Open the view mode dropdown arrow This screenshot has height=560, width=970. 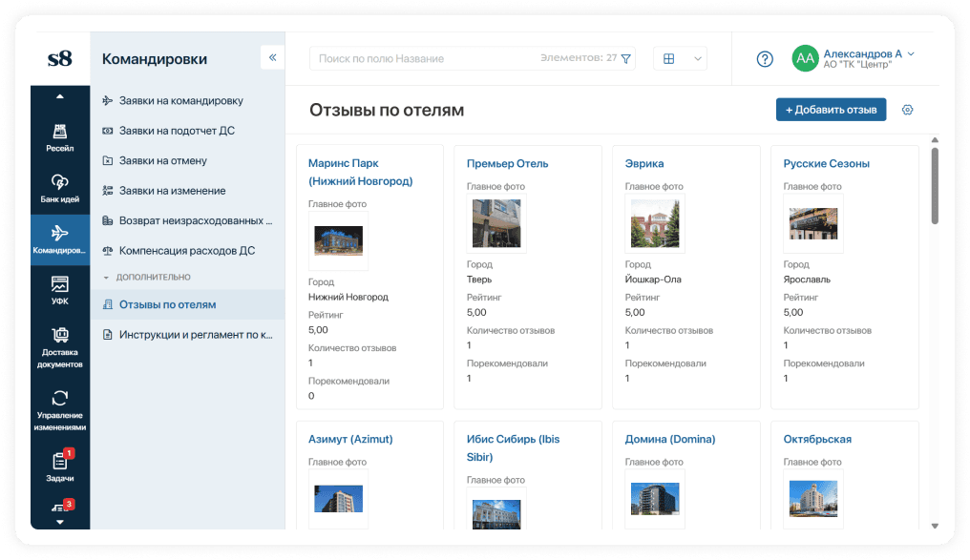pos(698,59)
